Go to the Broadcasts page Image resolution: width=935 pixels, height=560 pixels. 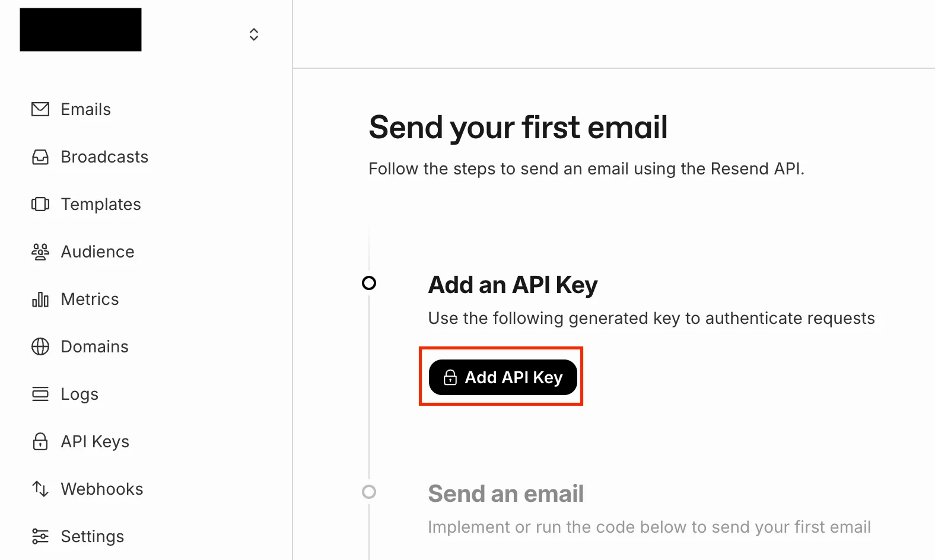point(104,157)
